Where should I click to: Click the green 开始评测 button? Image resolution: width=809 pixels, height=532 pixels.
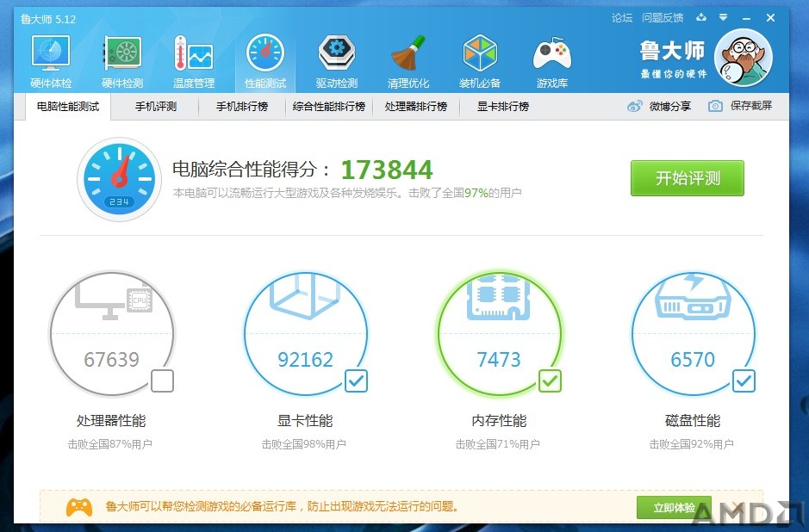[x=688, y=178]
